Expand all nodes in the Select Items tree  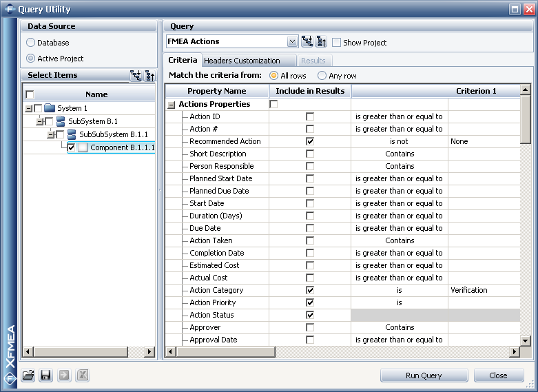(x=136, y=76)
